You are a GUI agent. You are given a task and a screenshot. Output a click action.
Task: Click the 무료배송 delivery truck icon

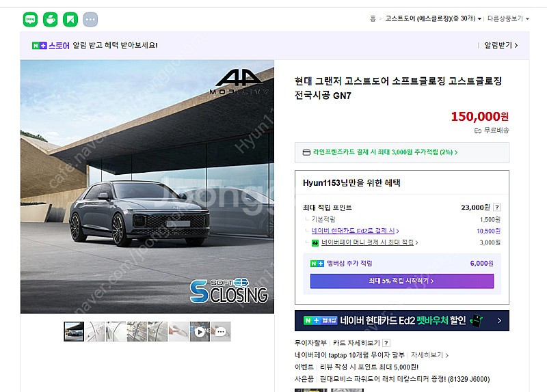click(x=477, y=130)
